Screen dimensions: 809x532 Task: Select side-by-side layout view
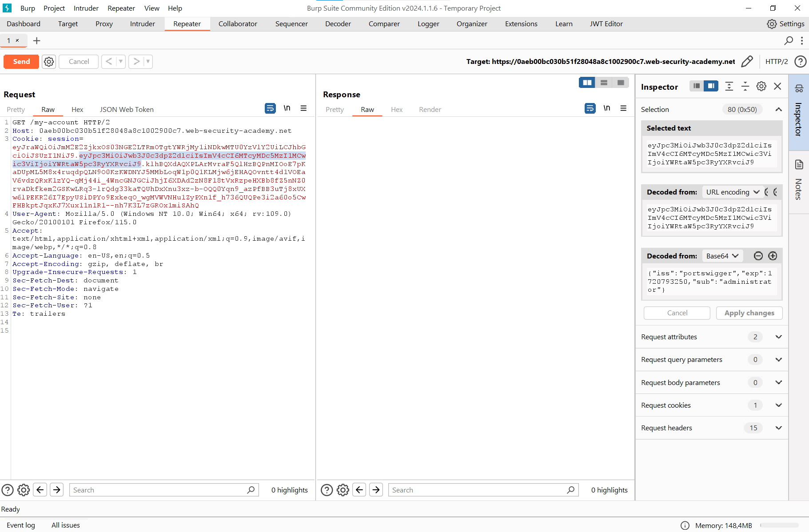(587, 83)
